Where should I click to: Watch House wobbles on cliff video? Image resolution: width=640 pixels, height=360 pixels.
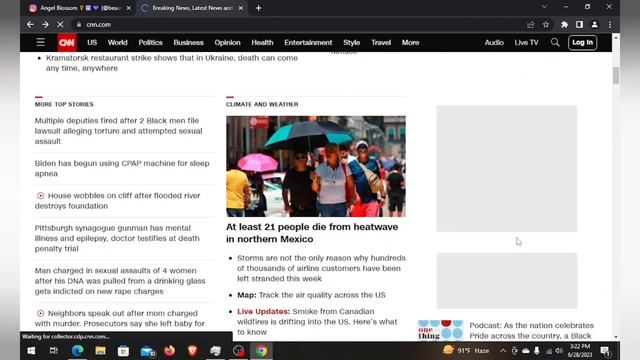coord(118,200)
